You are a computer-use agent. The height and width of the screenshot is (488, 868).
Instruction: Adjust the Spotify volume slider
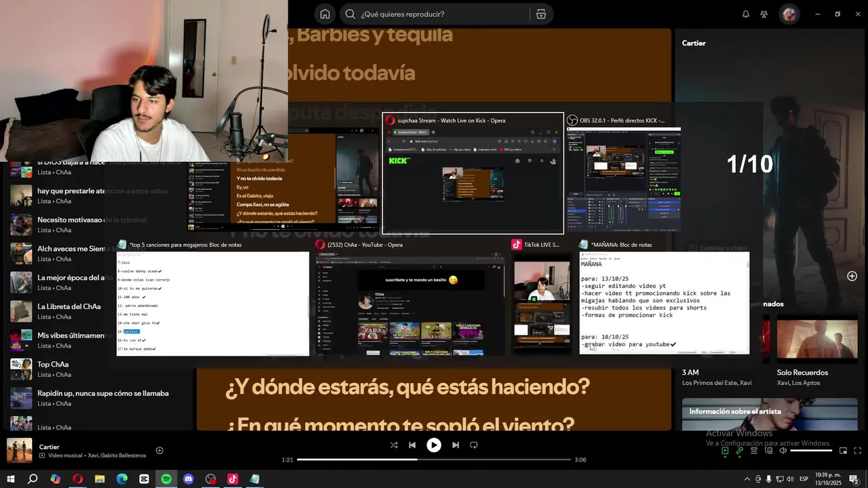click(811, 451)
